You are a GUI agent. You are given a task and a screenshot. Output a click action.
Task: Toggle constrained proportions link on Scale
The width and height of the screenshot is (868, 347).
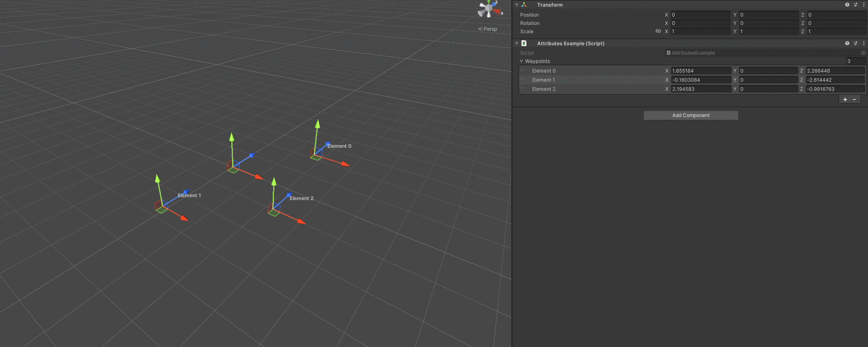658,31
